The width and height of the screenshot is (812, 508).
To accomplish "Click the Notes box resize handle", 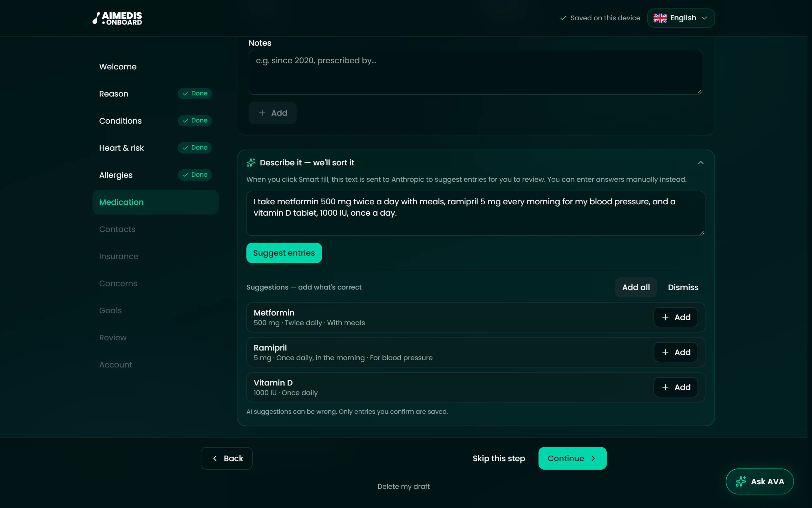I will coord(699,91).
